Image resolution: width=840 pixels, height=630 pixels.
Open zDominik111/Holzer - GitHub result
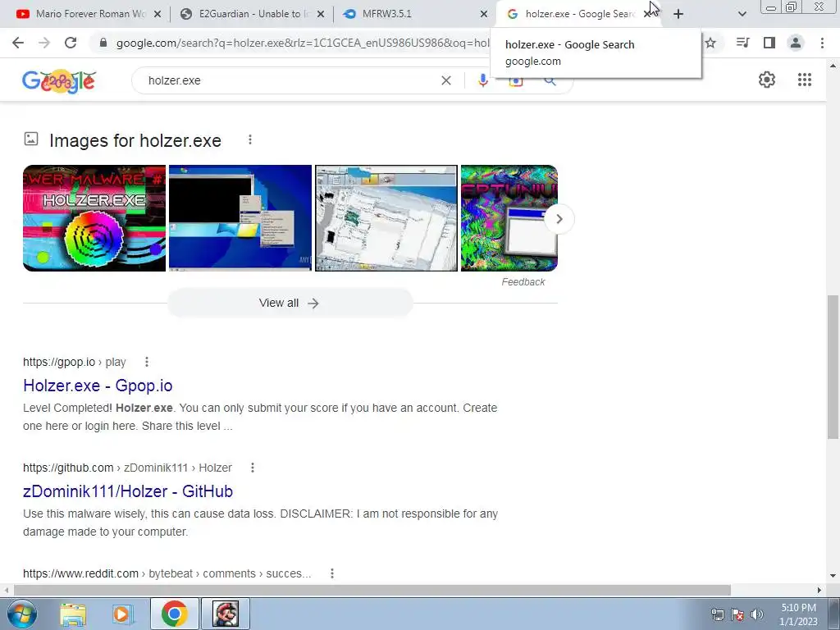[x=128, y=491]
